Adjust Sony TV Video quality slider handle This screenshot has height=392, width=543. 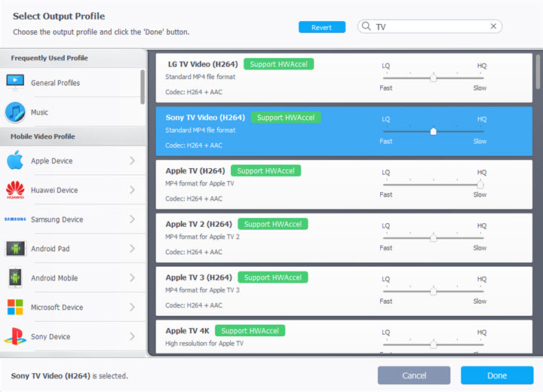(x=433, y=131)
